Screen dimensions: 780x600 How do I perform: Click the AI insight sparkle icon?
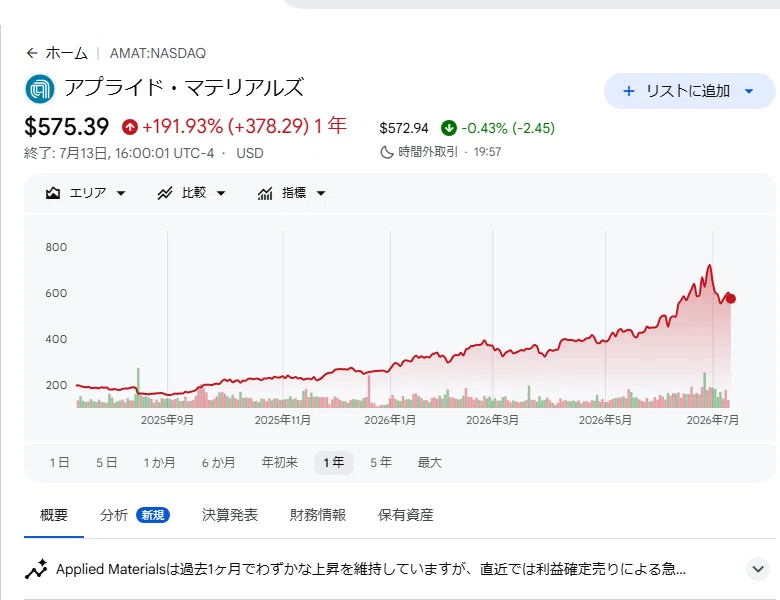click(36, 569)
